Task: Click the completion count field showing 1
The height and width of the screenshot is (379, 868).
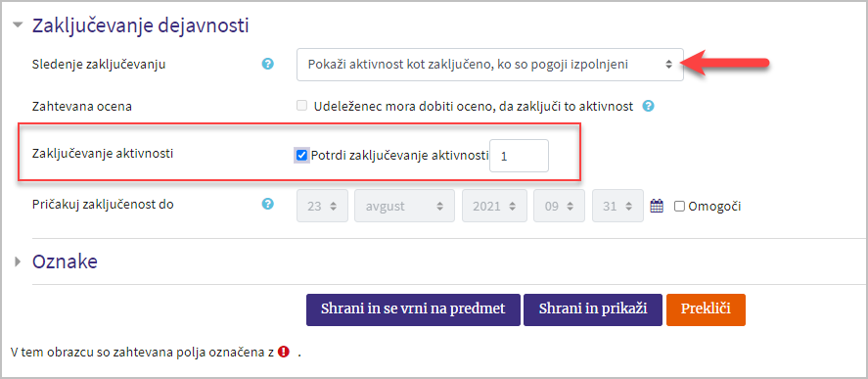Action: (520, 156)
